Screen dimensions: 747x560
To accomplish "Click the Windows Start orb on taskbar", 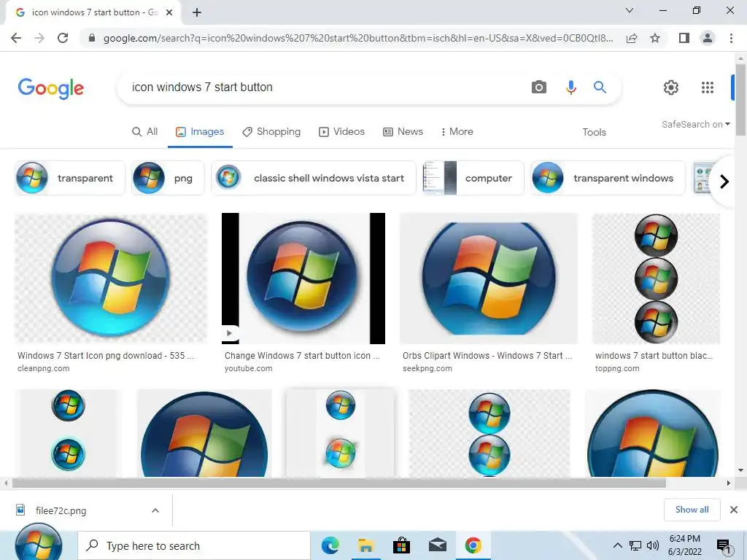I will (39, 542).
